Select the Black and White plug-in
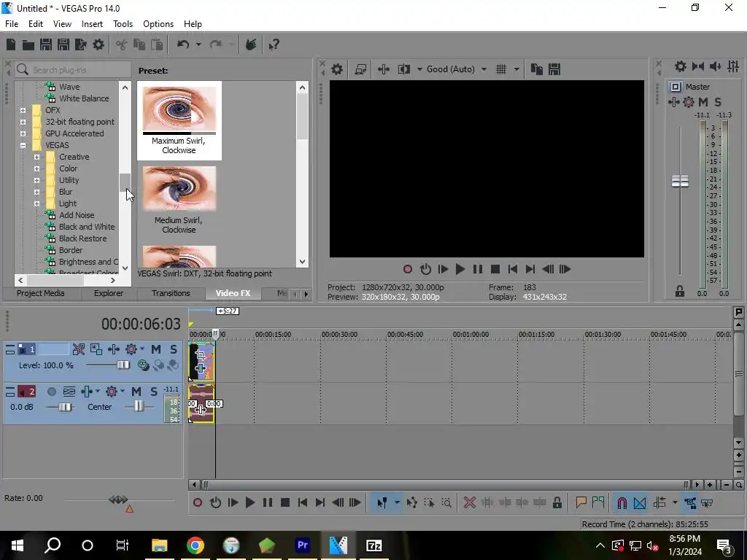Image resolution: width=747 pixels, height=560 pixels. pos(86,227)
